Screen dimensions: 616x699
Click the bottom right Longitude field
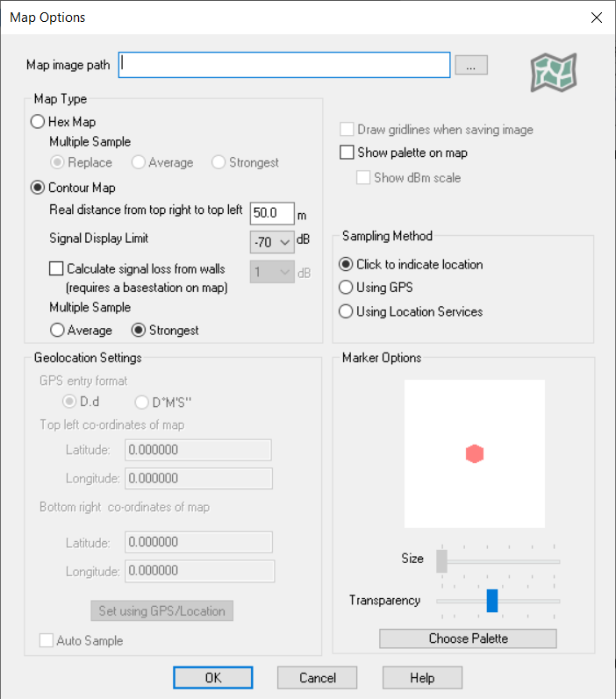200,571
